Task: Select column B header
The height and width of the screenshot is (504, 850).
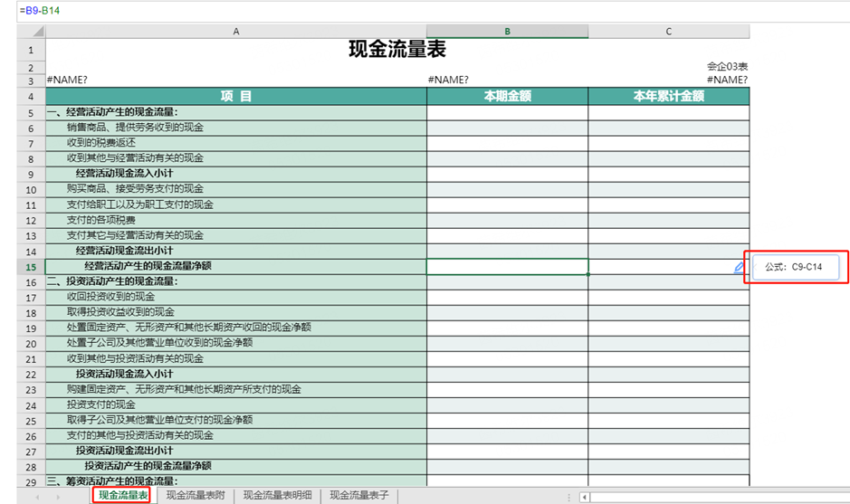Action: coord(507,32)
